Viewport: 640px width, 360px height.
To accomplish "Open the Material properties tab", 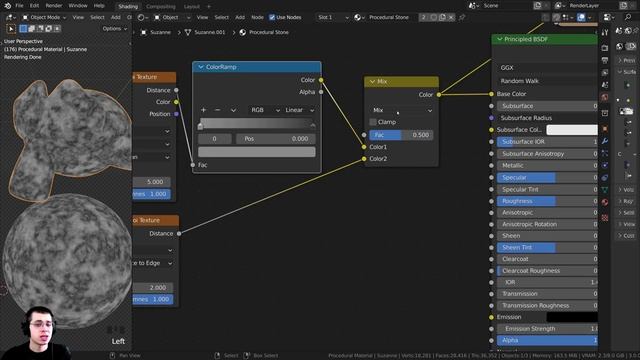I will click(x=605, y=202).
